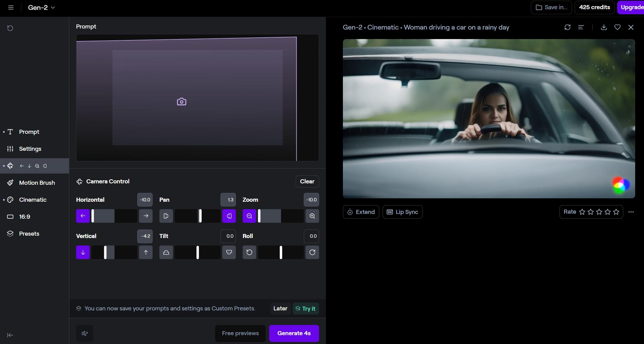Screen dimensions: 644x344
Task: Favorite the video with heart icon
Action: pyautogui.click(x=617, y=27)
